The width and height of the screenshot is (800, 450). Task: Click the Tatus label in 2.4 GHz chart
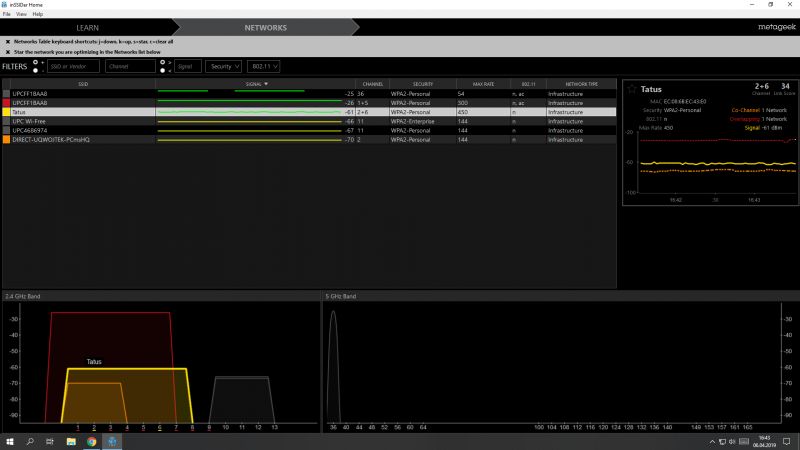point(94,362)
